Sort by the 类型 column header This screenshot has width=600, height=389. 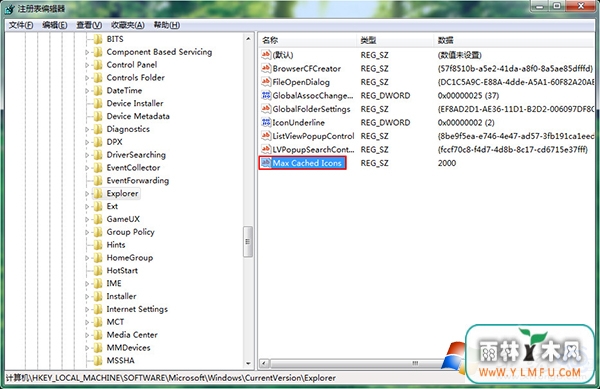395,40
